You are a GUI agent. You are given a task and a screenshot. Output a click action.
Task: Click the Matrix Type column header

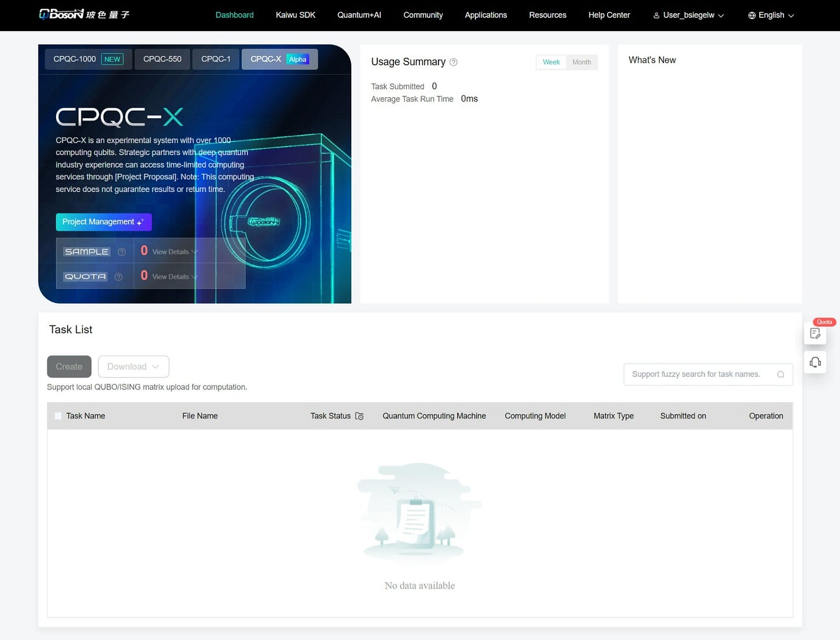point(613,416)
